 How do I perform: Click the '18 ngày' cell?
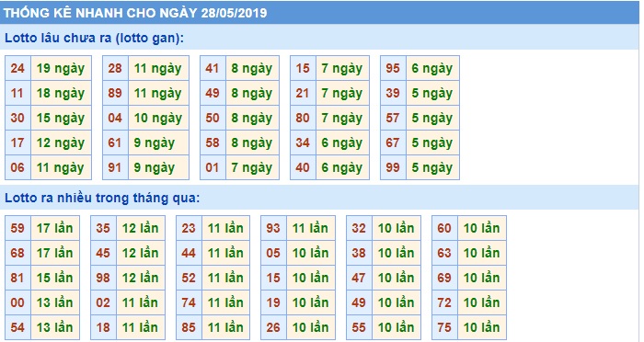[61, 93]
